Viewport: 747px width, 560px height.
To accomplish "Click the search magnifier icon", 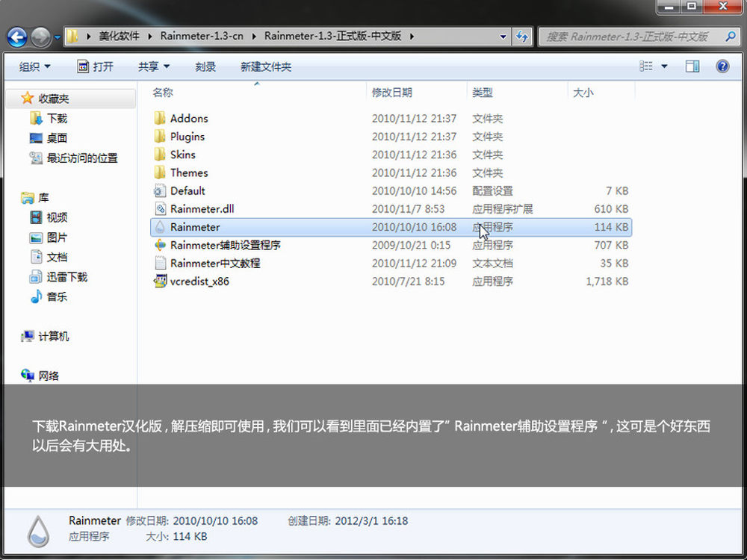I will 730,36.
